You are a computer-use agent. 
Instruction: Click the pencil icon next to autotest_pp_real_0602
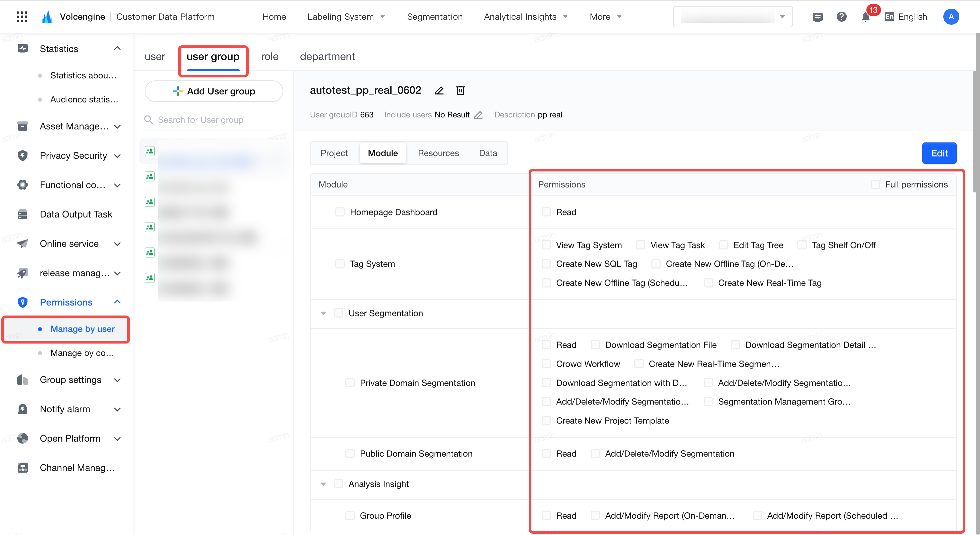pos(439,91)
